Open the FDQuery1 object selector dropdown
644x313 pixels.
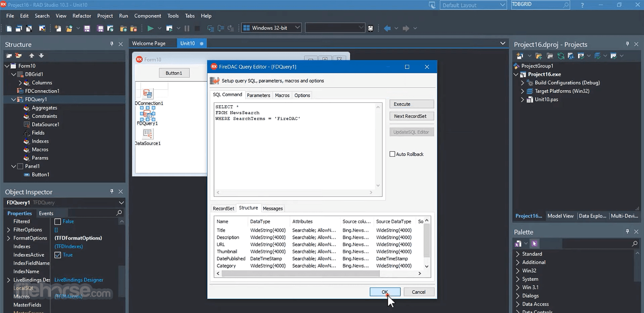click(x=121, y=203)
